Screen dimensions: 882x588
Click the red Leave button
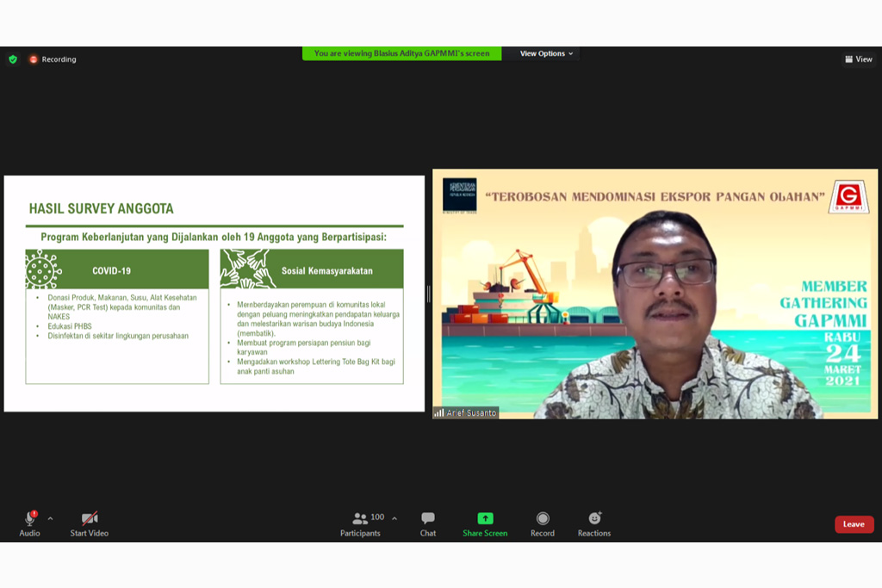click(854, 524)
